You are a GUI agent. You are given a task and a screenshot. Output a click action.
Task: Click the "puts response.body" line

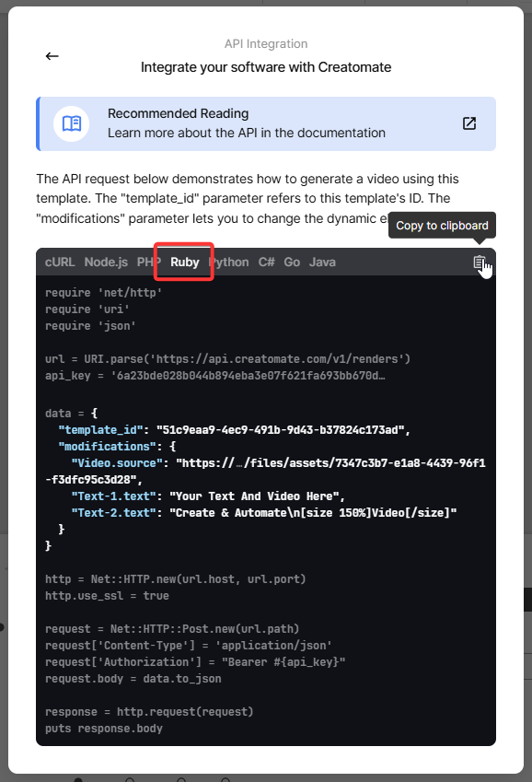click(104, 729)
